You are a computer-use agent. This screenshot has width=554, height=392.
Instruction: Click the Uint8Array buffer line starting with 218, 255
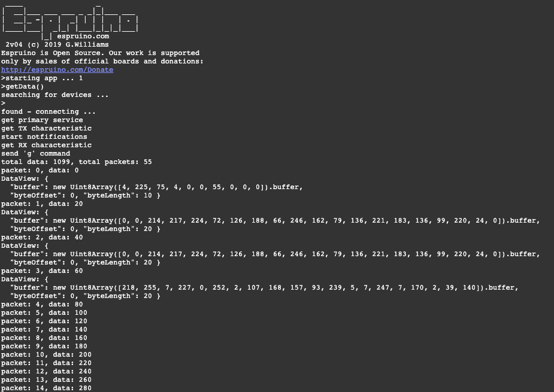(x=264, y=288)
